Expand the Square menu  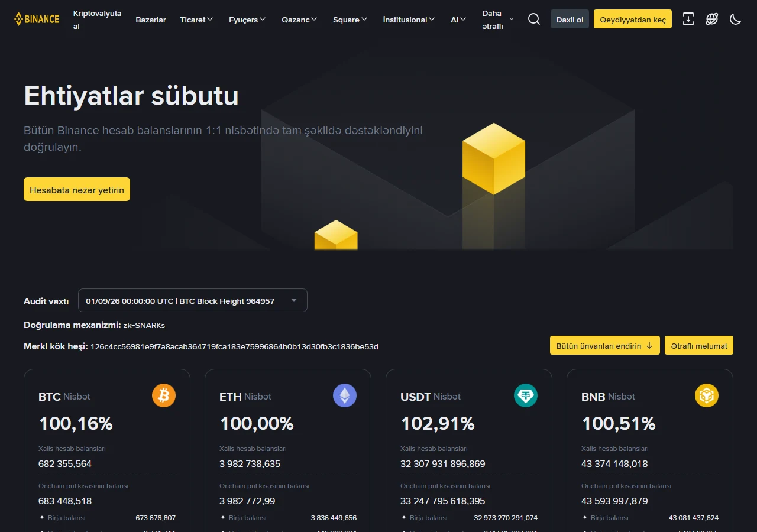351,20
